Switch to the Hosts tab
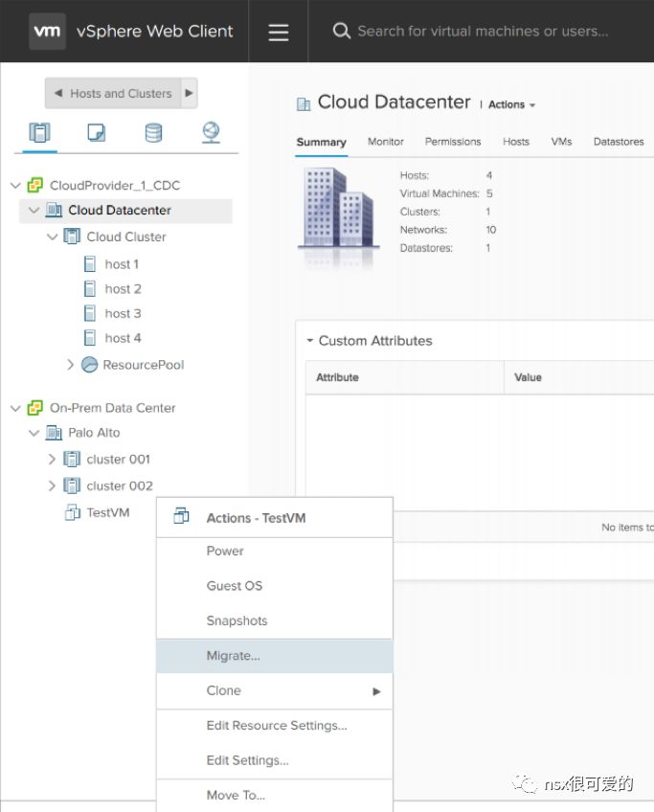The height and width of the screenshot is (812, 654). pyautogui.click(x=516, y=142)
